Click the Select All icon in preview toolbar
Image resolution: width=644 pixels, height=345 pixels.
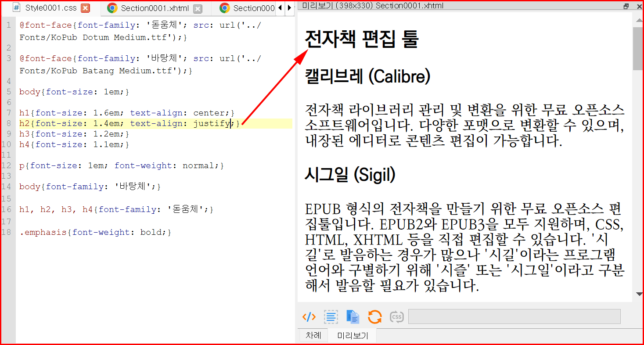[331, 316]
